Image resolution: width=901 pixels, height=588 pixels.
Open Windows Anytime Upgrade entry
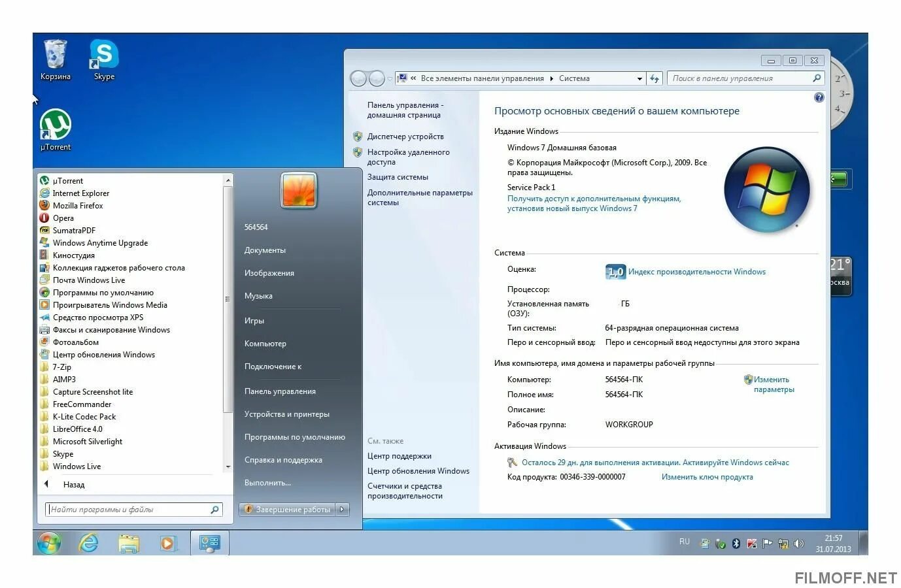(x=100, y=243)
